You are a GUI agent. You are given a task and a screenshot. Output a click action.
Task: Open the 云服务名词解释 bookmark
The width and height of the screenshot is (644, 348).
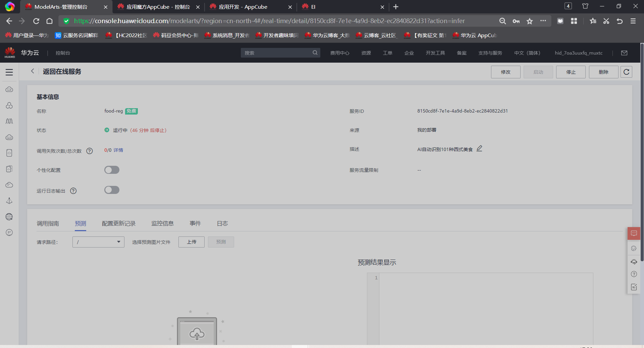coord(77,35)
